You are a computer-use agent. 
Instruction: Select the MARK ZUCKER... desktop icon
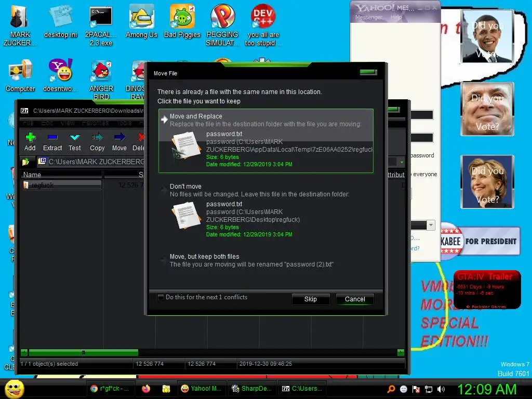point(20,26)
